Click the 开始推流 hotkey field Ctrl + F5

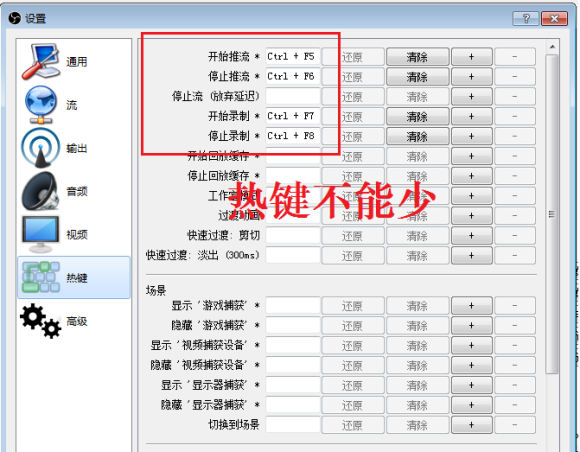click(x=293, y=57)
